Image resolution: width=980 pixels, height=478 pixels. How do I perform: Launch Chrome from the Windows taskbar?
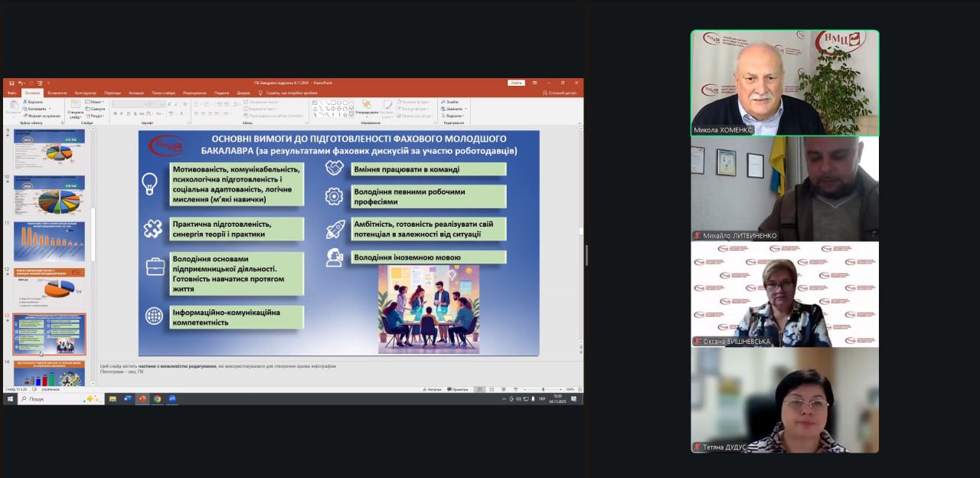click(x=157, y=399)
